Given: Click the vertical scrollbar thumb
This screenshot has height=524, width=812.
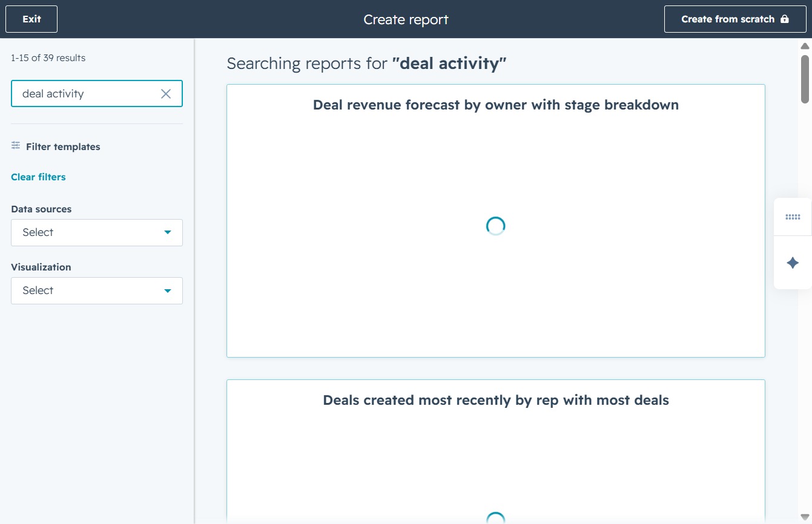Looking at the screenshot, I should (805, 79).
